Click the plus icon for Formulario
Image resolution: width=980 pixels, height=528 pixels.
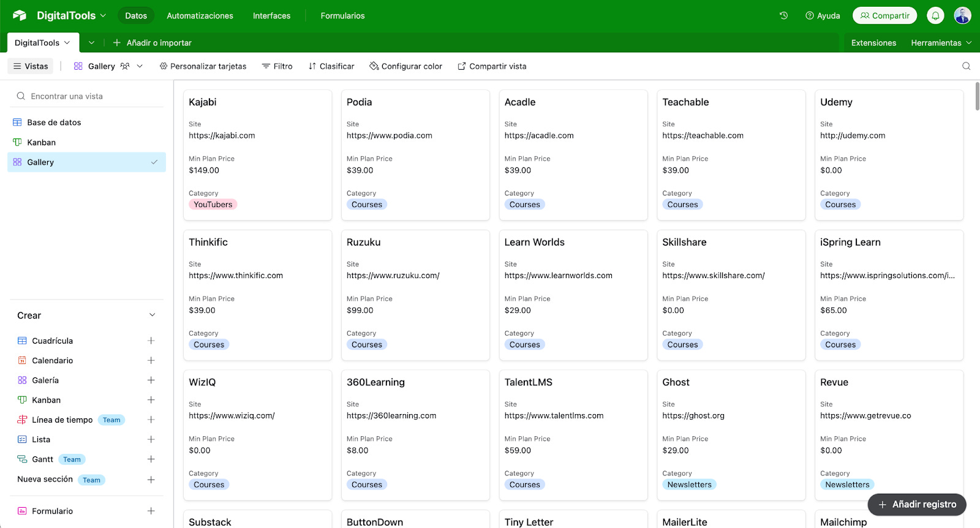click(151, 511)
